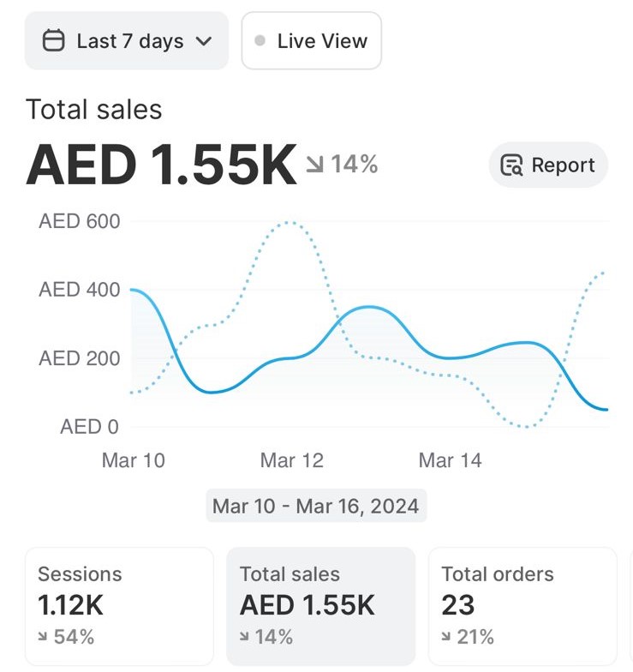The height and width of the screenshot is (672, 633).
Task: Click the down-trend arrow beside the headline 14%
Action: (x=314, y=165)
